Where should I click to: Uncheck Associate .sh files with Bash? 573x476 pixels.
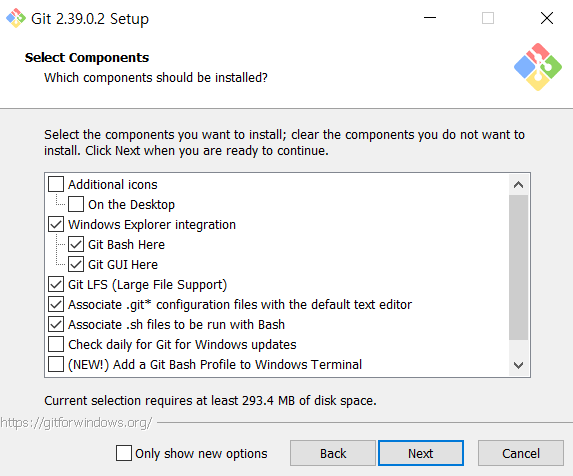tap(56, 324)
